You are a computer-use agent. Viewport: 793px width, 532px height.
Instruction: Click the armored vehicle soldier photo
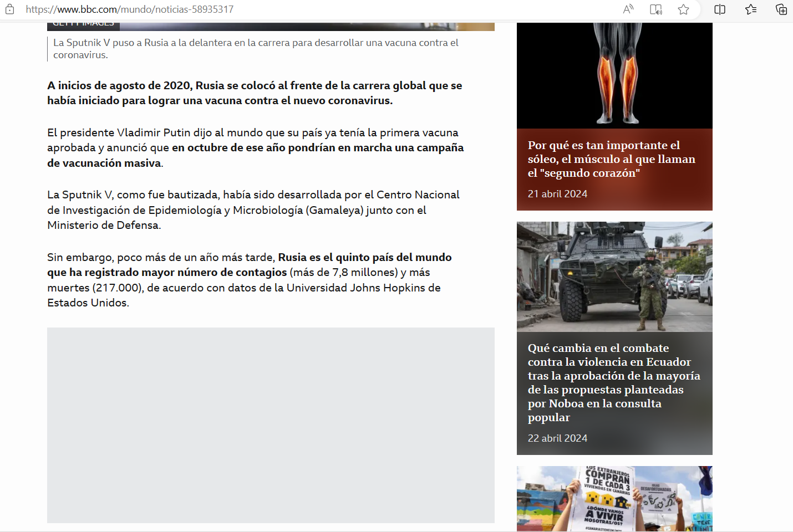click(614, 277)
